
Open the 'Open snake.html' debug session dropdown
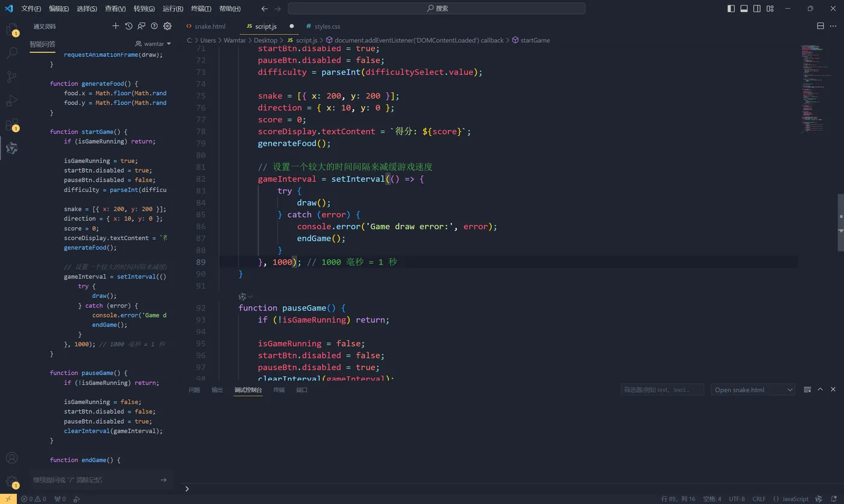[x=753, y=389]
